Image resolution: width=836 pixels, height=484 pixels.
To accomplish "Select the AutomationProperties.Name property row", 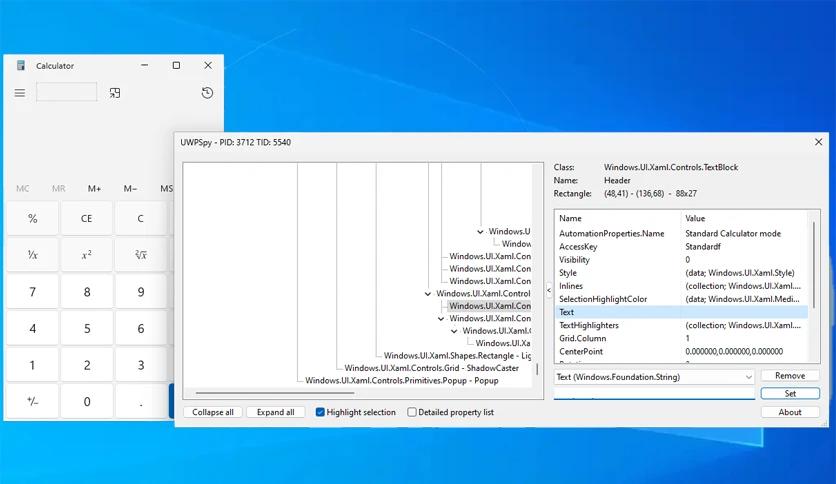I will [682, 233].
